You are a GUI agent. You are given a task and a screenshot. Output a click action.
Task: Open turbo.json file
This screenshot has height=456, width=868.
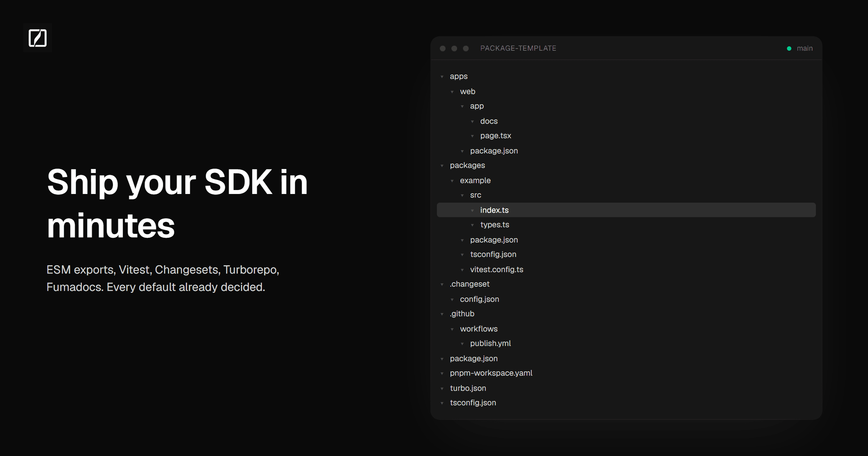tap(468, 388)
